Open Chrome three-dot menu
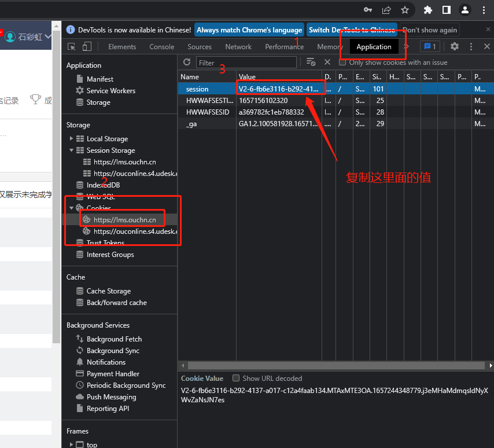 484,10
